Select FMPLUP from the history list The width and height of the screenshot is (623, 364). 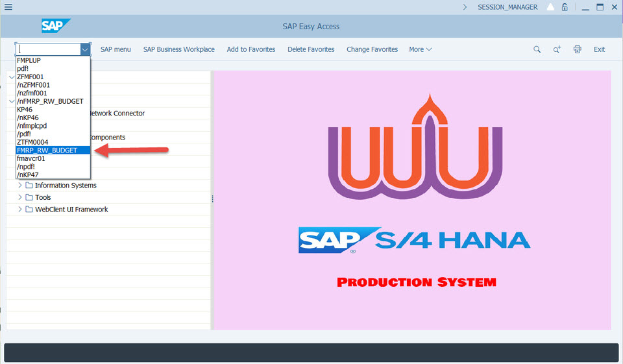click(x=53, y=60)
